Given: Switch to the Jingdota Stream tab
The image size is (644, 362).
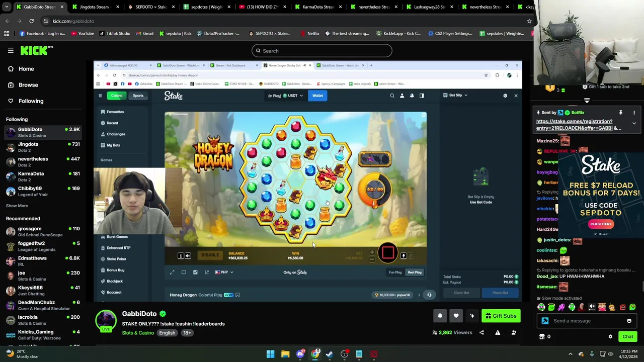Looking at the screenshot, I should (95, 7).
